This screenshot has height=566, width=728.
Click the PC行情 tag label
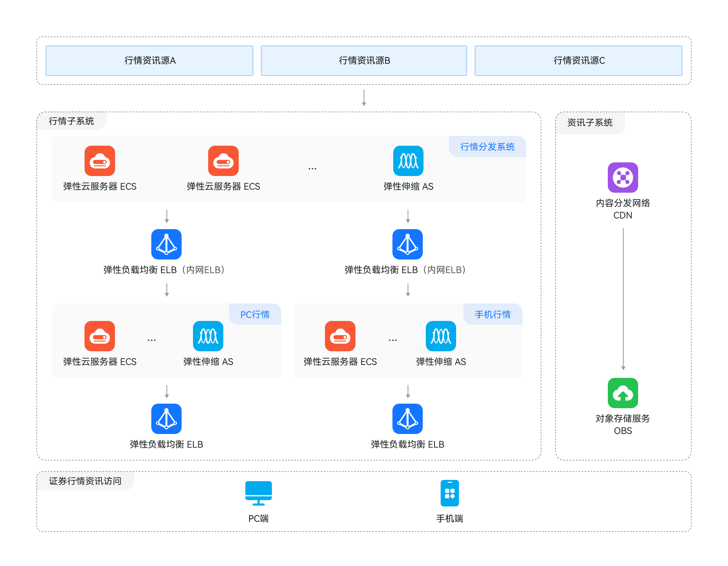pos(255,314)
